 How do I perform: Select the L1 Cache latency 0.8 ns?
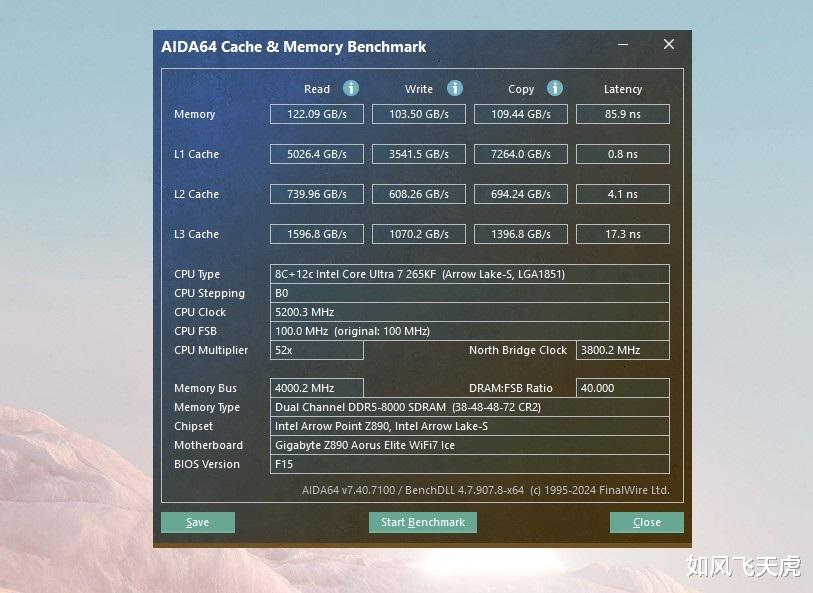point(623,154)
